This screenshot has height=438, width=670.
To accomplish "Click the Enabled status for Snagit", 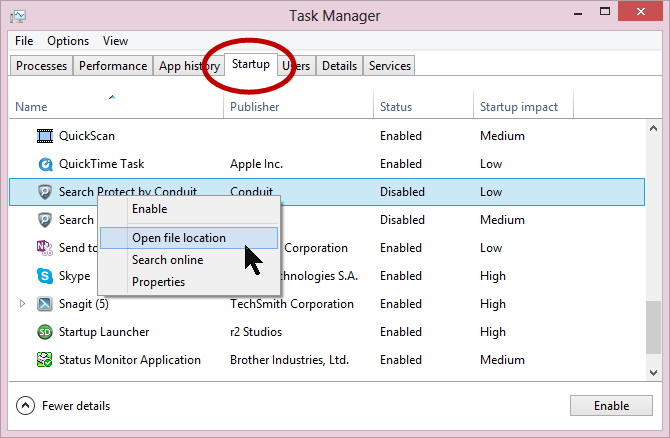I will 401,304.
